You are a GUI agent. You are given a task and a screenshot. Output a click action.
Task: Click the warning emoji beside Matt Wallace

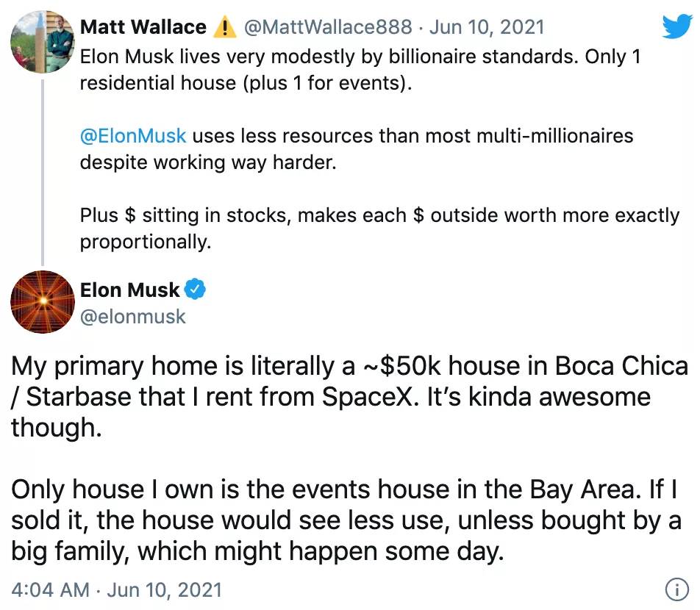point(224,26)
